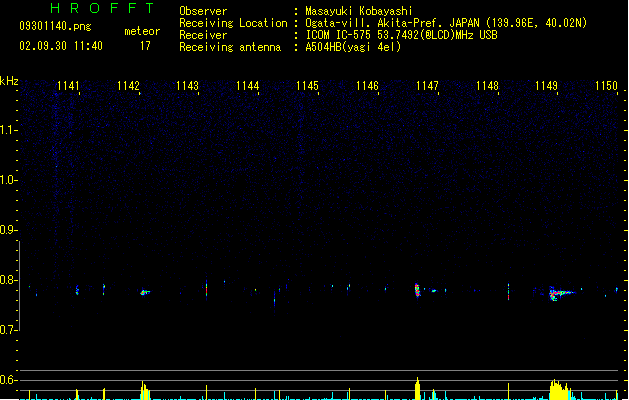Viewport: 629px width, 400px height.
Task: Click the large meteor echo after 1149
Action: pyautogui.click(x=562, y=294)
